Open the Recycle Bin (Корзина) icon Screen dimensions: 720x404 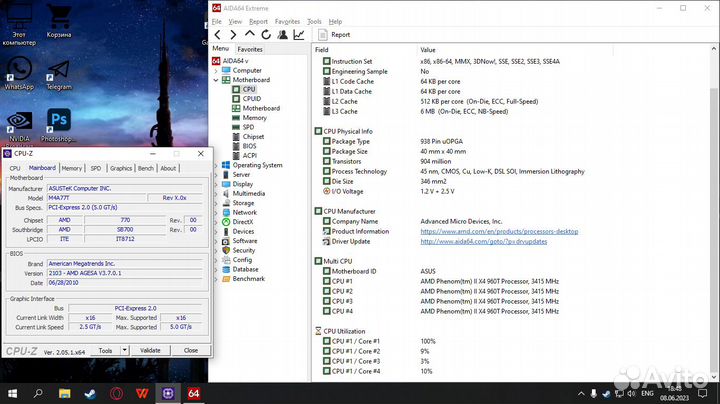[59, 21]
